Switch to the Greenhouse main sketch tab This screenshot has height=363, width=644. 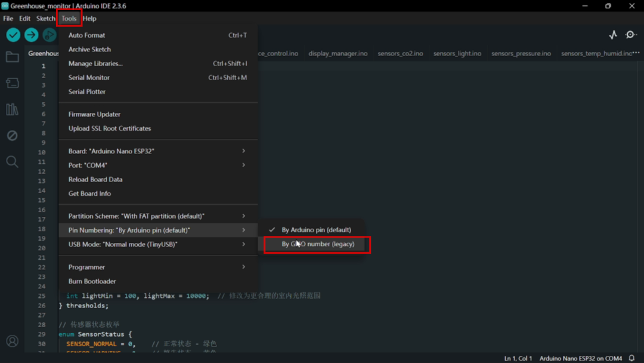tap(43, 54)
